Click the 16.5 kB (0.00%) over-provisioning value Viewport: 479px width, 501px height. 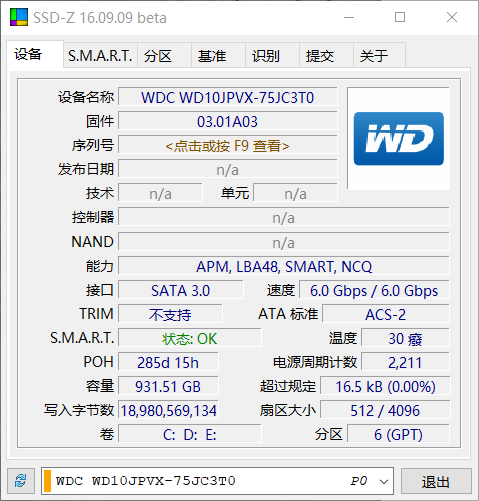coord(385,386)
